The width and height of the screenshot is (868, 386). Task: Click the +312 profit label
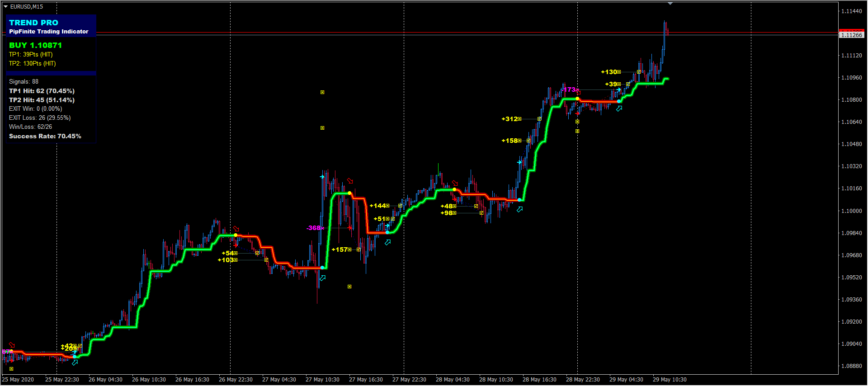click(509, 119)
